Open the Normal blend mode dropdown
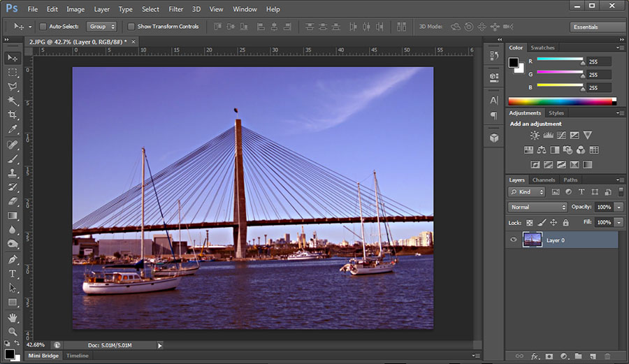Viewport: 629px width, 364px height. click(537, 207)
